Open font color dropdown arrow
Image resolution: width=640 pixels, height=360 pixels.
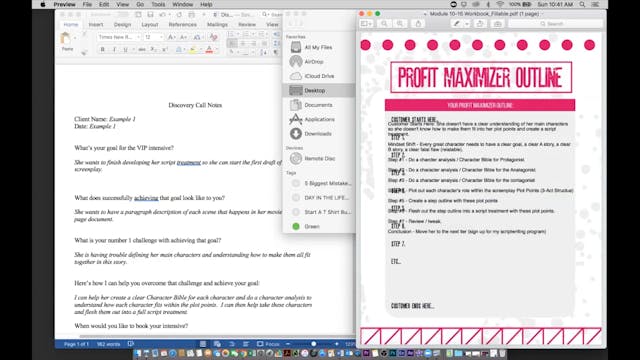(x=216, y=50)
